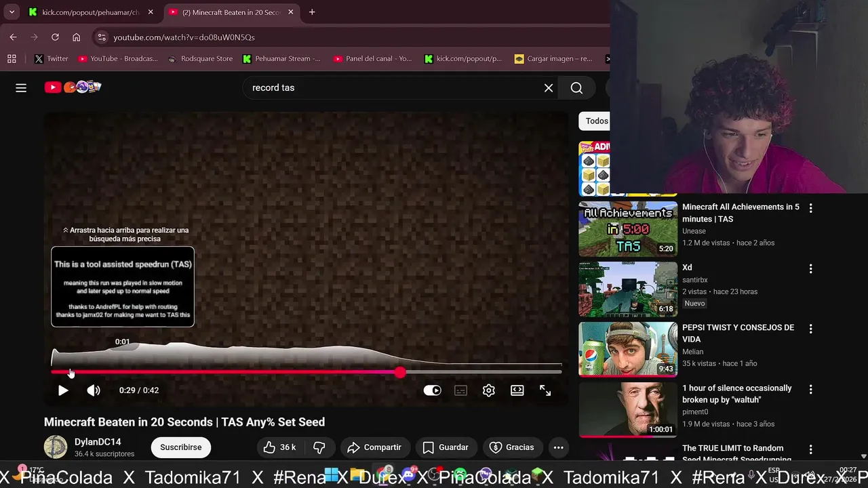Open site information icon in address bar

point(101,37)
